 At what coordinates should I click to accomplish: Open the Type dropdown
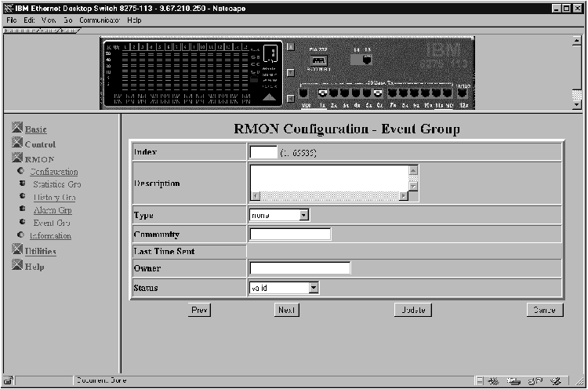click(279, 215)
